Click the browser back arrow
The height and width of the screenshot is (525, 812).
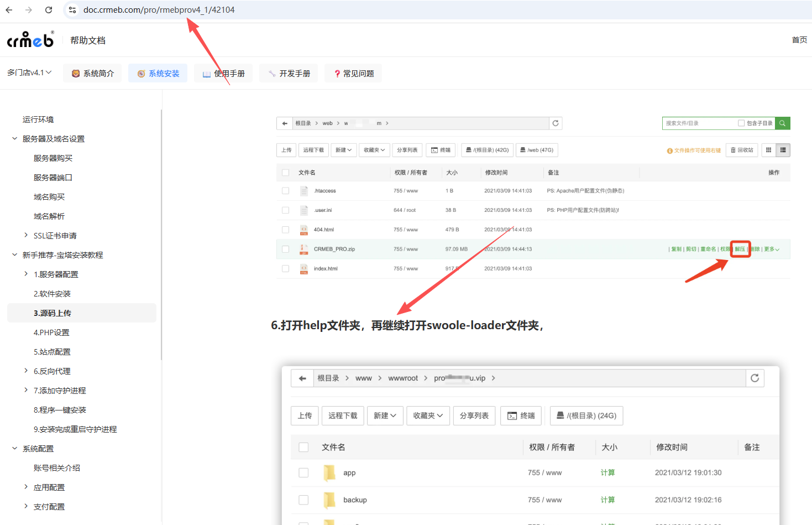[9, 10]
